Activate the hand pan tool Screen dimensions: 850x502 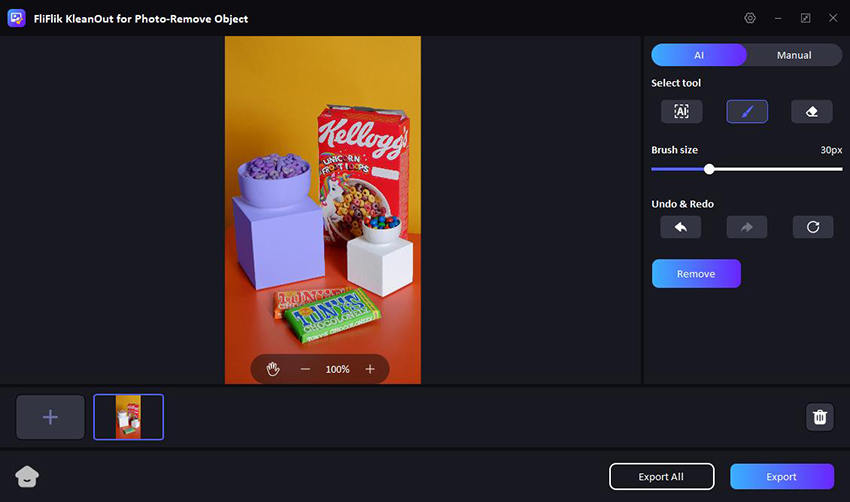(x=273, y=369)
